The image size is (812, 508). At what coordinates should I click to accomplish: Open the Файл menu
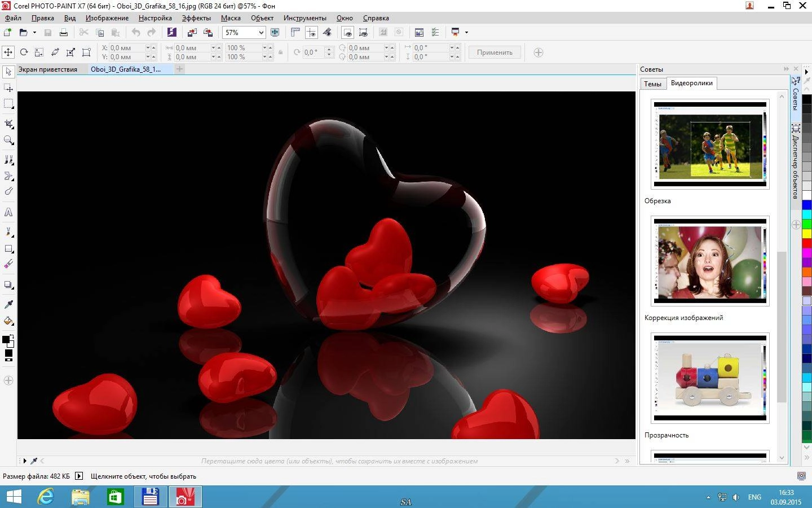click(14, 18)
